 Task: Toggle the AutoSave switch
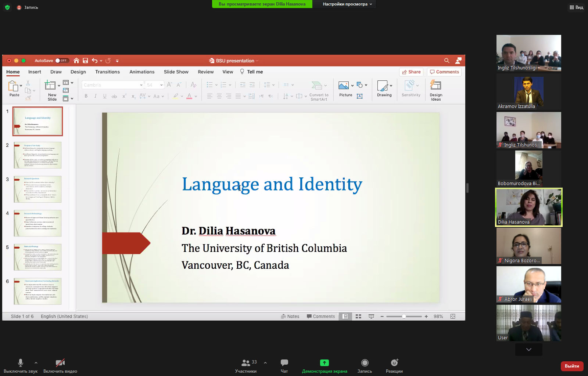point(62,61)
